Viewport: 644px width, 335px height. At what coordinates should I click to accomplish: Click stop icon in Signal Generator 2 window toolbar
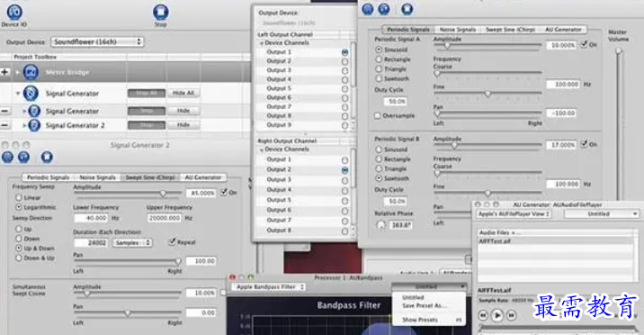click(47, 157)
